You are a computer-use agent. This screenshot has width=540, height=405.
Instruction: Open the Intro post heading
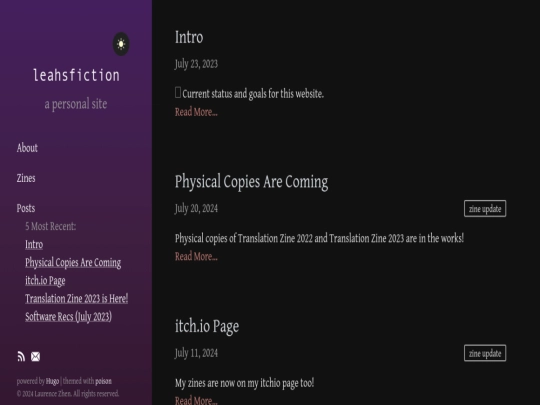(189, 37)
